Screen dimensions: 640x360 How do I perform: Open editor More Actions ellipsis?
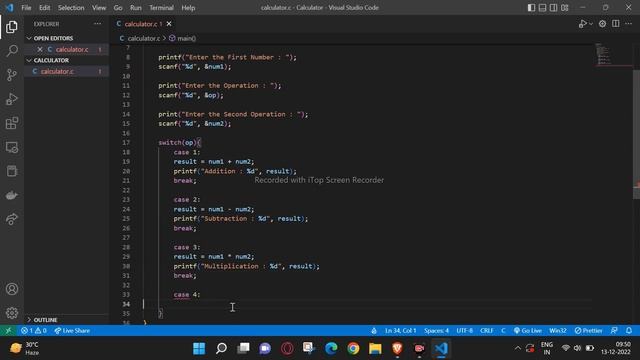point(629,24)
